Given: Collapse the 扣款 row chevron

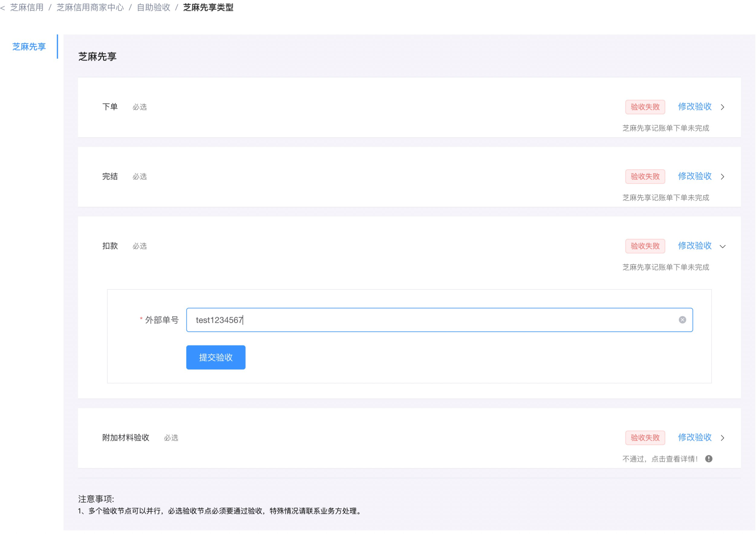Looking at the screenshot, I should (x=722, y=246).
